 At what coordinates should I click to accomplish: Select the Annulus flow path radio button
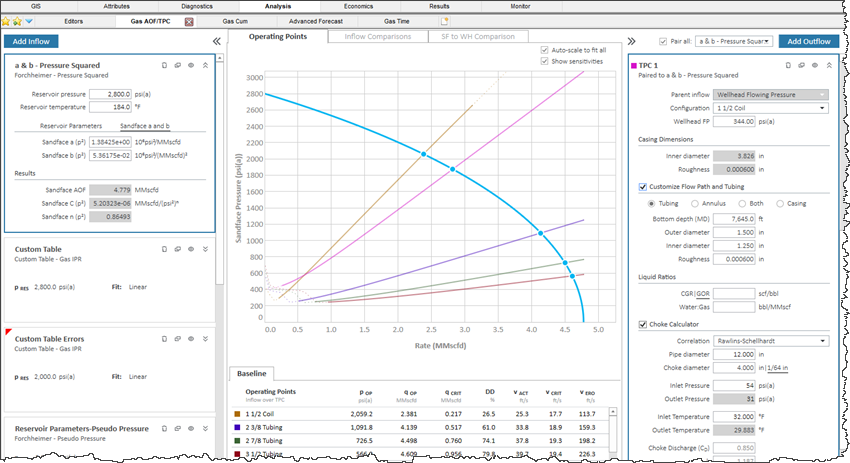click(696, 203)
